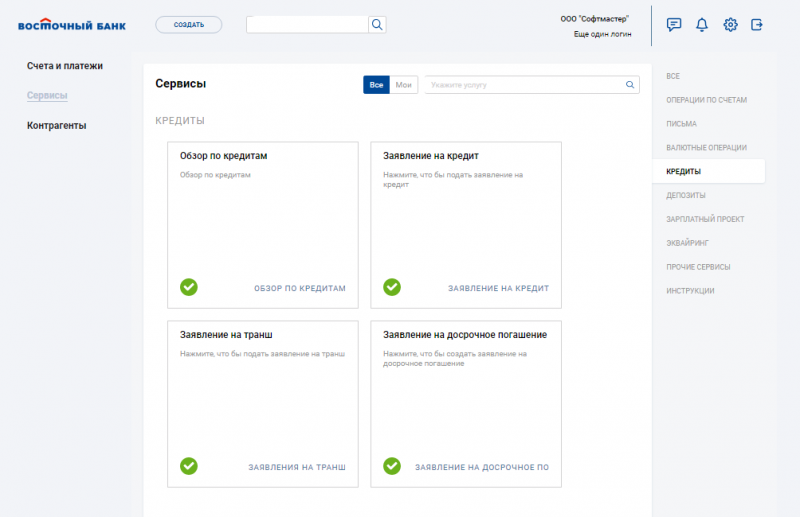Go to Контрагенты section
The height and width of the screenshot is (517, 800).
click(x=57, y=126)
